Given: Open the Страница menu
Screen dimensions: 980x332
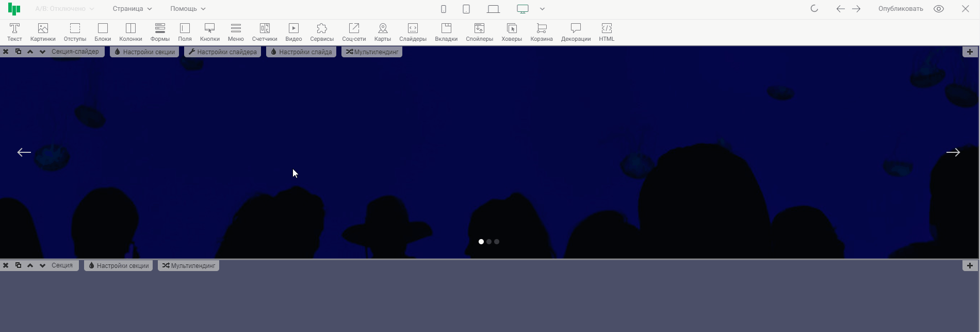Looking at the screenshot, I should click(x=133, y=9).
